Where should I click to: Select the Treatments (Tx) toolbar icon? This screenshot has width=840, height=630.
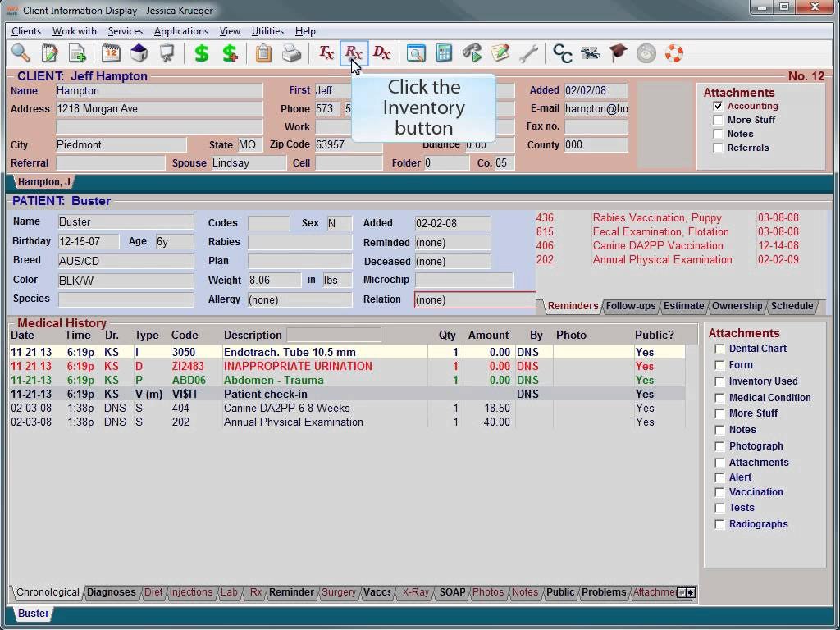326,52
